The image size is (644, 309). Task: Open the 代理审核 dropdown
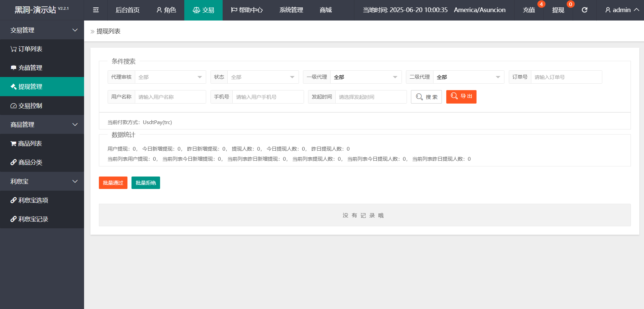point(170,77)
